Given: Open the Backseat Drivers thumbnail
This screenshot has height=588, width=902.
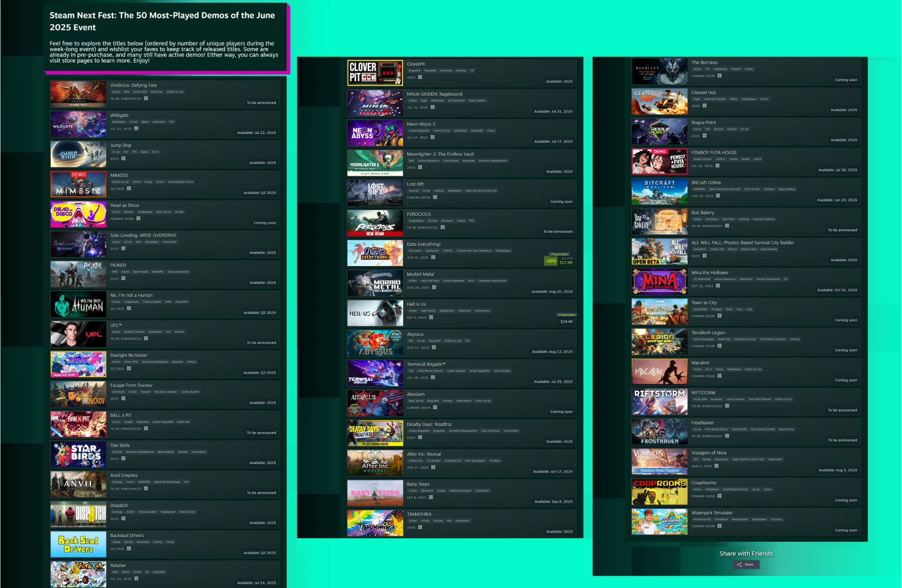Looking at the screenshot, I should coord(78,544).
